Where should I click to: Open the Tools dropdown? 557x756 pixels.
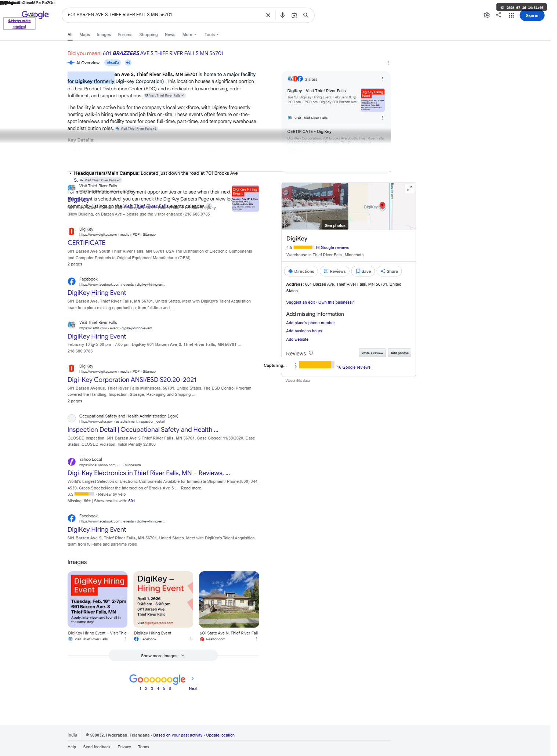[212, 35]
